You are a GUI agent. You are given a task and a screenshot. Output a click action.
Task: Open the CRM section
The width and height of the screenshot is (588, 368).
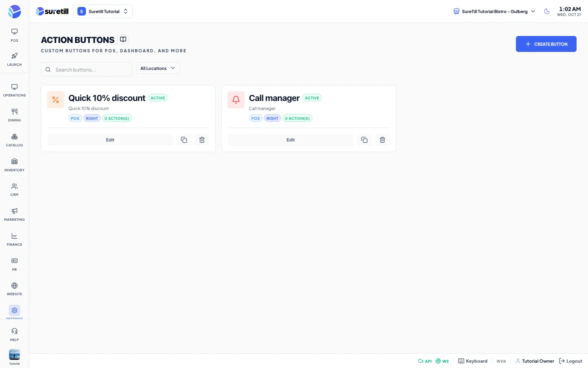(14, 190)
